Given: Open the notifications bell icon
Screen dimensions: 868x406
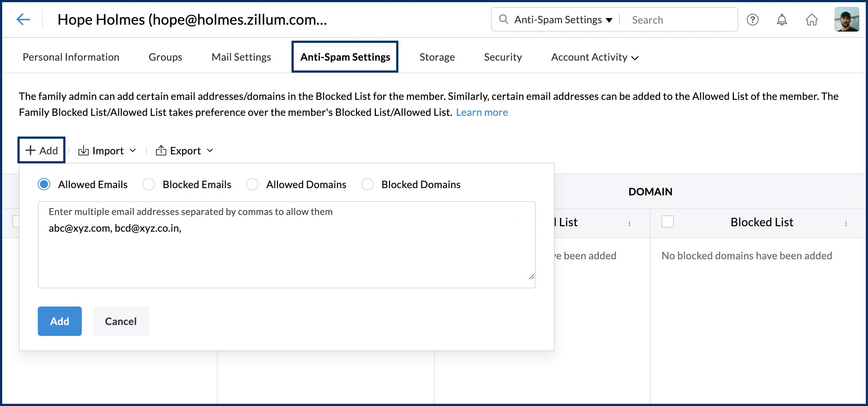Looking at the screenshot, I should (781, 20).
